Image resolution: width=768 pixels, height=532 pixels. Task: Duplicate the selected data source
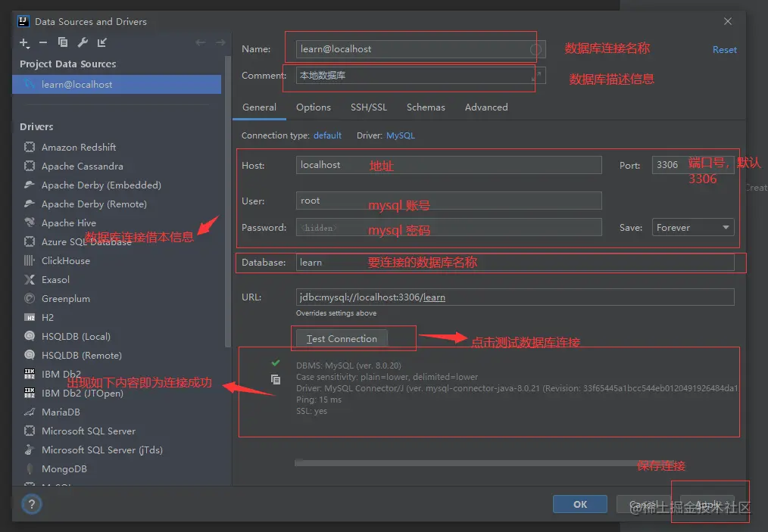(63, 42)
